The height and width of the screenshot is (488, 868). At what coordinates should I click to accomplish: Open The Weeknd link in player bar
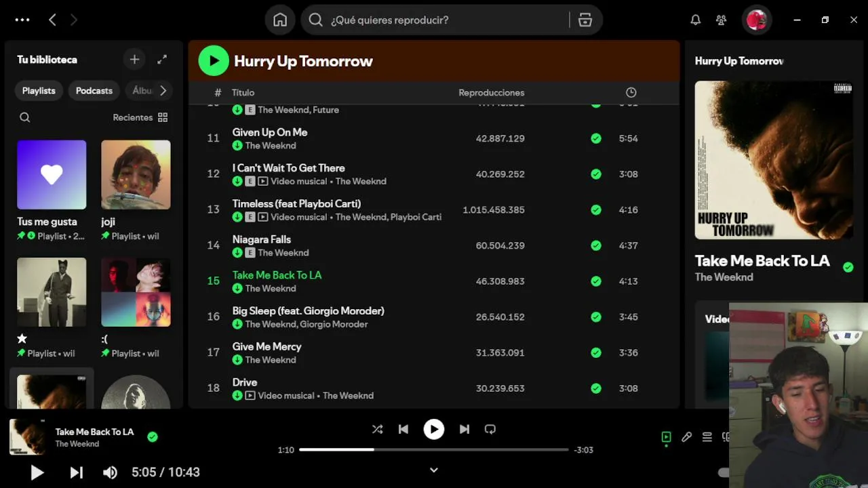[77, 444]
